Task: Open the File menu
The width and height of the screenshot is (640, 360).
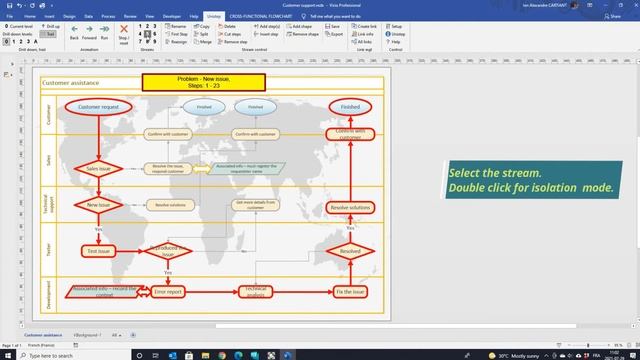Action: (9, 16)
